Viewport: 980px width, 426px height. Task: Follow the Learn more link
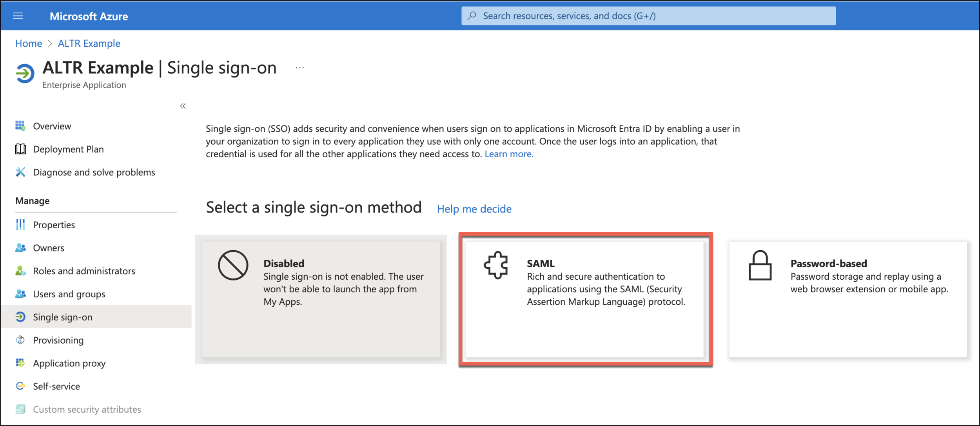pyautogui.click(x=509, y=154)
